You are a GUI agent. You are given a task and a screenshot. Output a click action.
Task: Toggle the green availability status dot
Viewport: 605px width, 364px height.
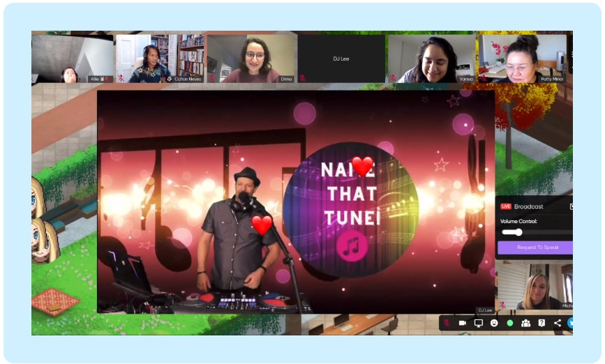[x=509, y=323]
